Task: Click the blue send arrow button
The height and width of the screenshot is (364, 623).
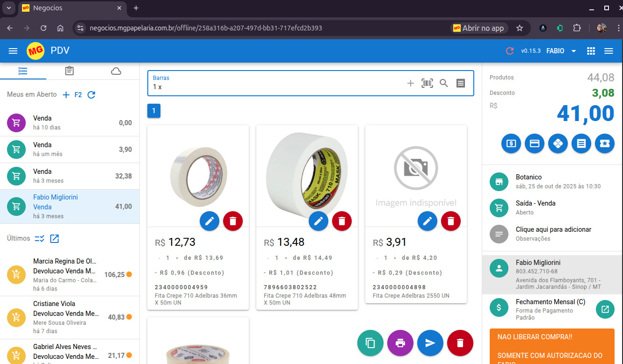Action: (430, 343)
